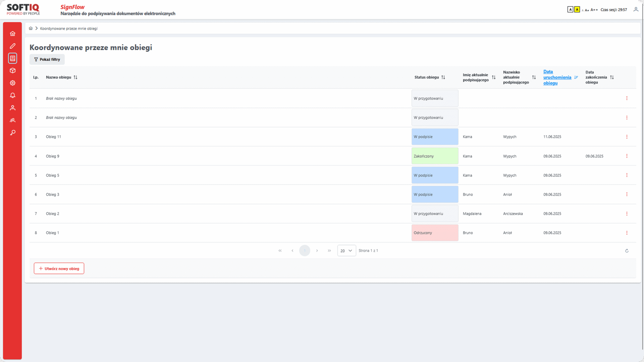Image resolution: width=644 pixels, height=362 pixels.
Task: Open user account icon in top-right corner
Action: pos(636,9)
